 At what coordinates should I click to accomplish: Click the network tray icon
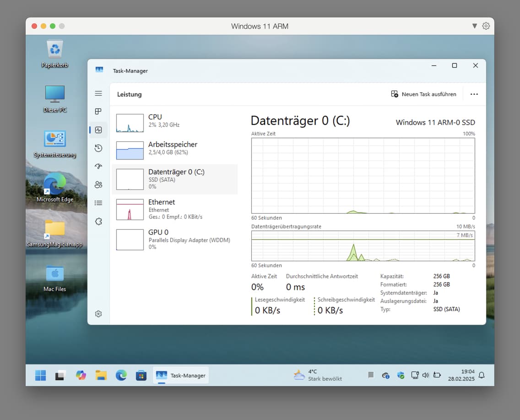(415, 375)
